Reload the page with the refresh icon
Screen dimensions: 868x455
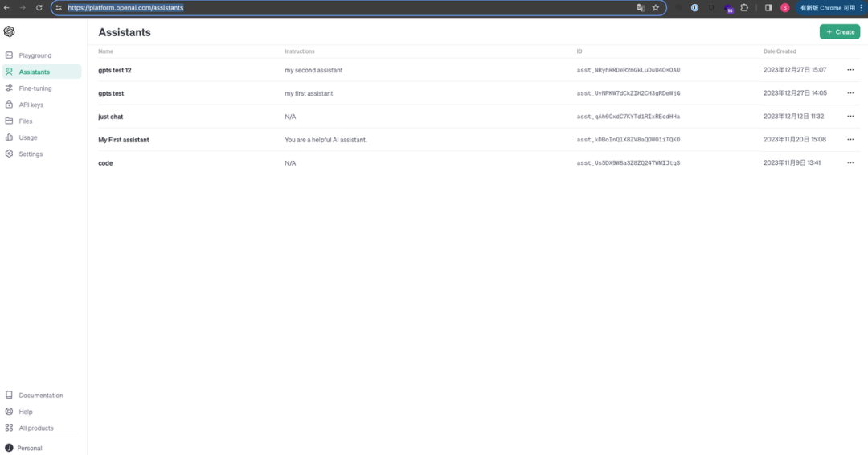(39, 8)
